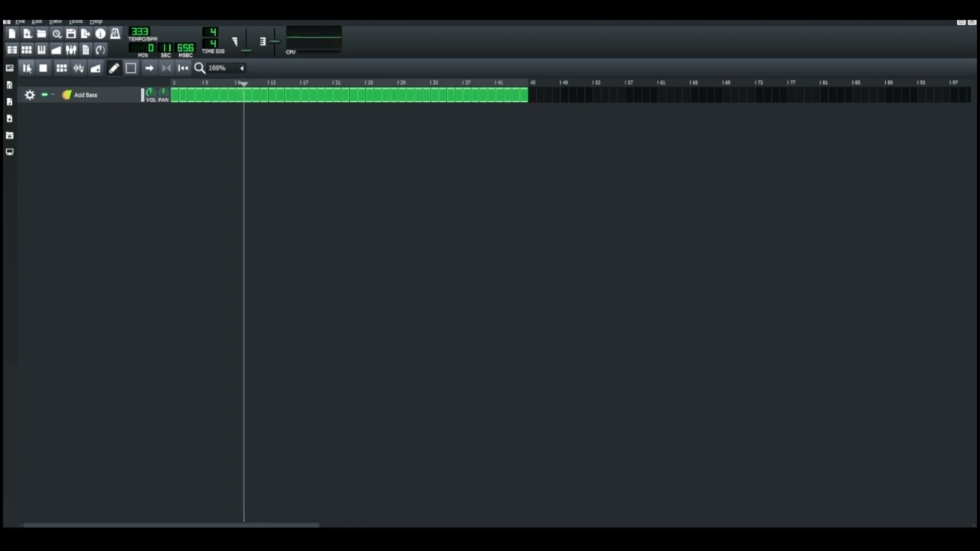This screenshot has height=551, width=980.
Task: Click time signature denominator
Action: [212, 44]
